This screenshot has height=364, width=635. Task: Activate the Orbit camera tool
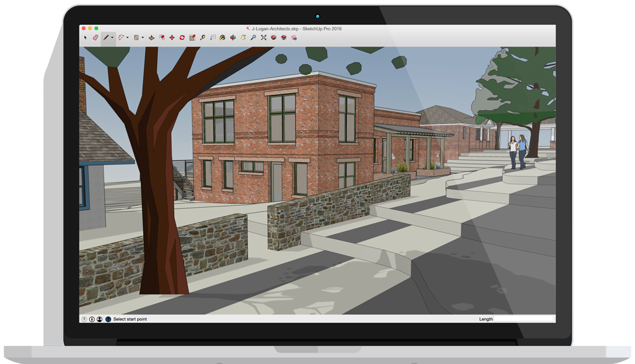pyautogui.click(x=233, y=38)
